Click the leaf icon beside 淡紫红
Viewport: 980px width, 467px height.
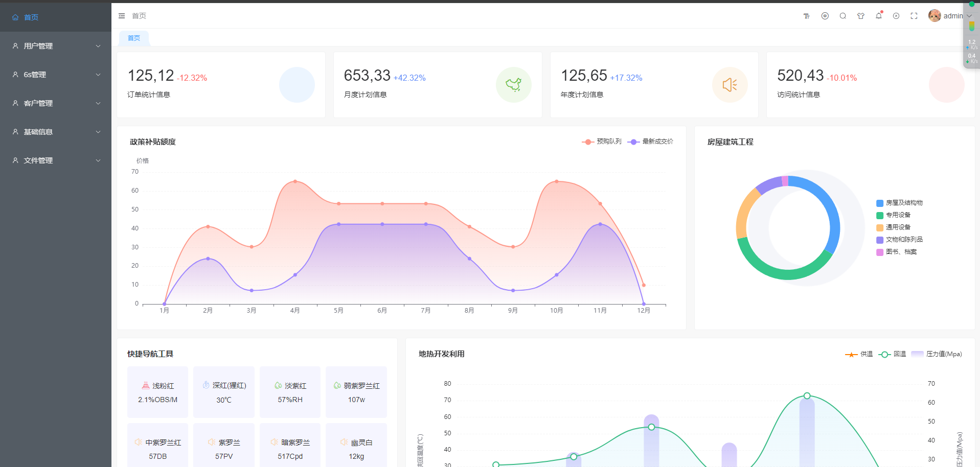point(278,385)
